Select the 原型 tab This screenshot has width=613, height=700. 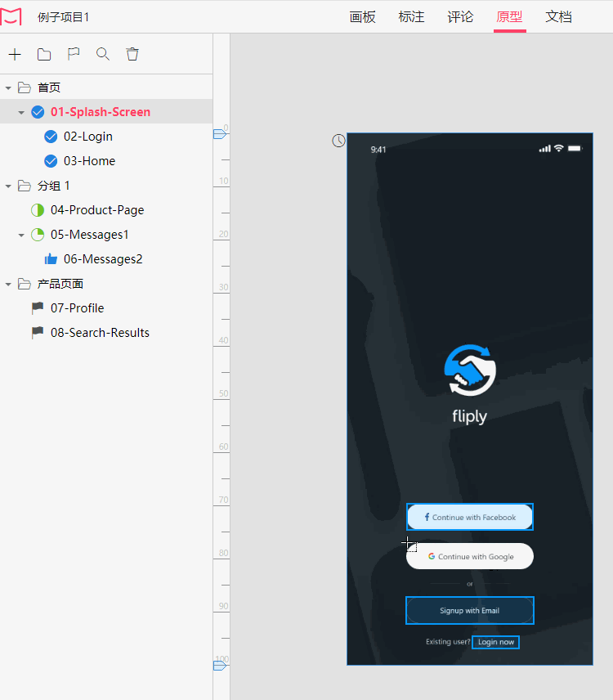point(509,17)
